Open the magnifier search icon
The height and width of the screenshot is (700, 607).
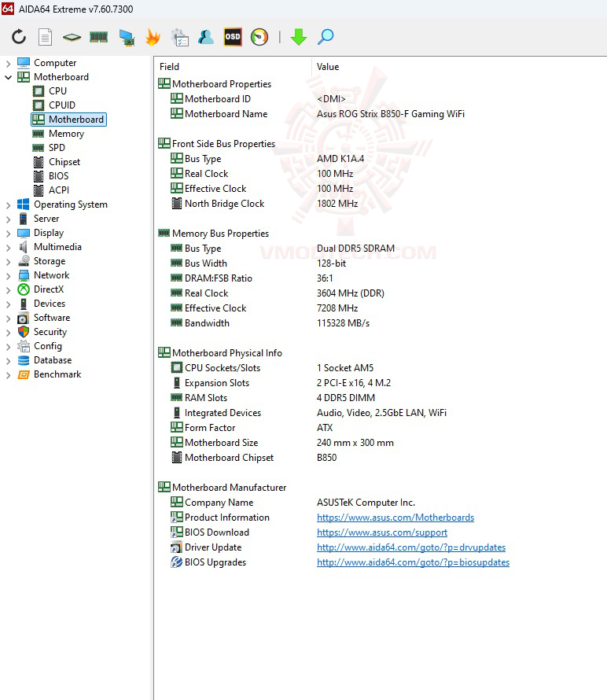click(x=326, y=37)
